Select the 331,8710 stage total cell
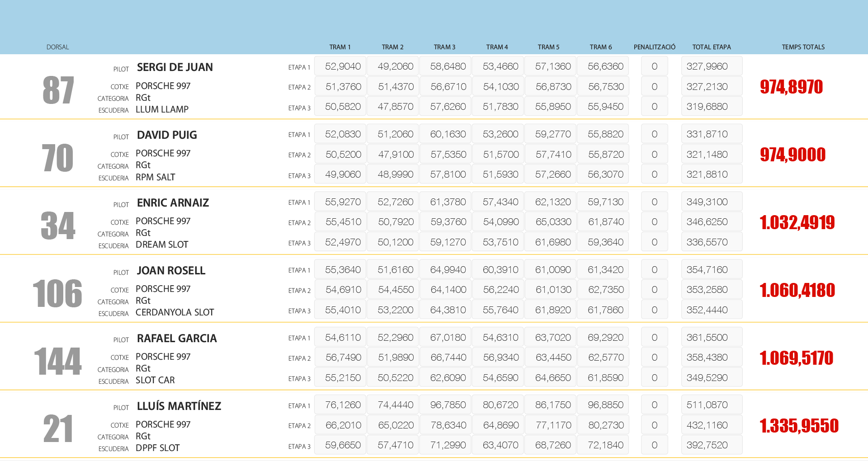The height and width of the screenshot is (461, 868). click(707, 134)
